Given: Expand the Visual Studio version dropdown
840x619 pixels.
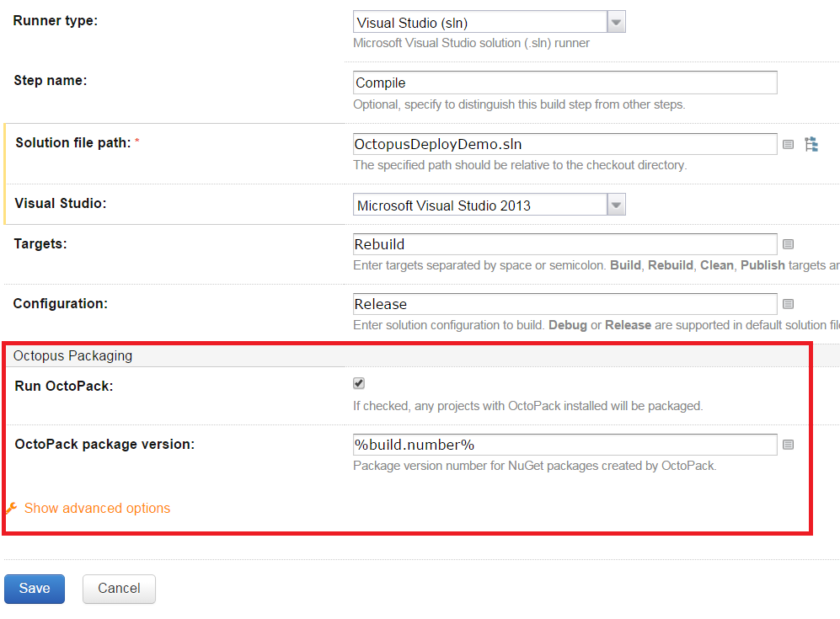Looking at the screenshot, I should click(x=616, y=205).
